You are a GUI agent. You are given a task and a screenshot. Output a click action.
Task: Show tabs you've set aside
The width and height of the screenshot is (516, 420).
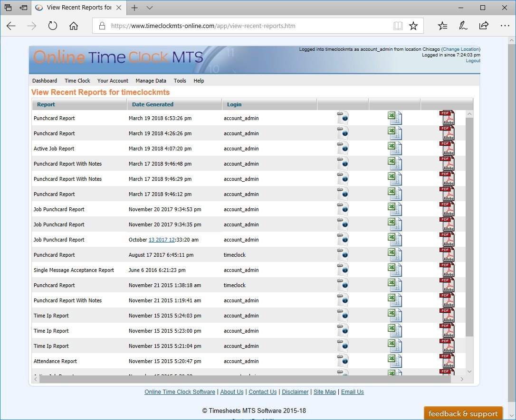(x=8, y=8)
